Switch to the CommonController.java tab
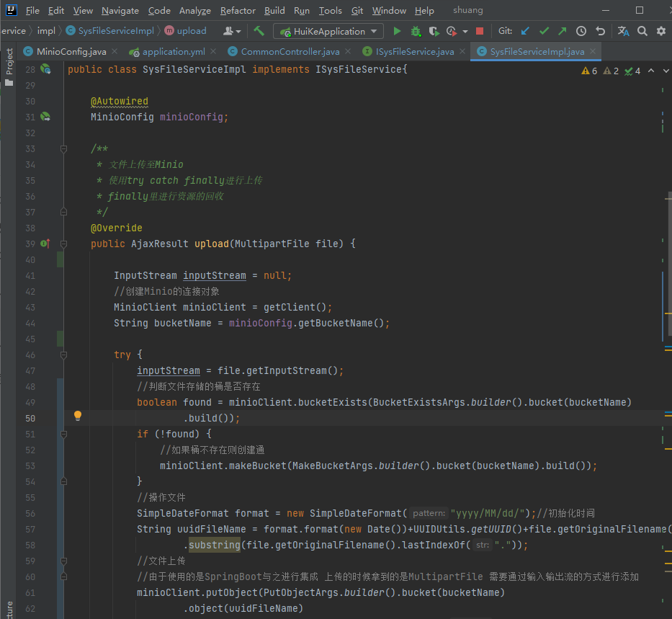This screenshot has height=619, width=672. click(290, 52)
